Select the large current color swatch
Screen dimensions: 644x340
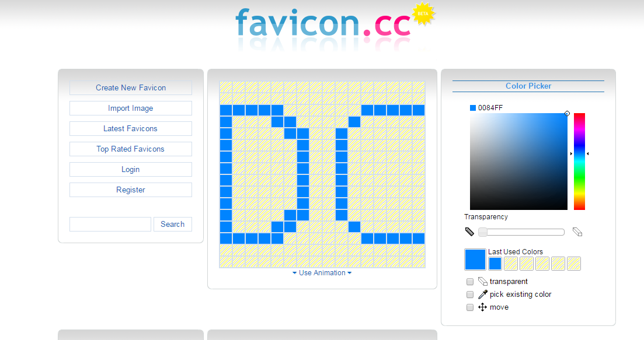[x=475, y=260]
